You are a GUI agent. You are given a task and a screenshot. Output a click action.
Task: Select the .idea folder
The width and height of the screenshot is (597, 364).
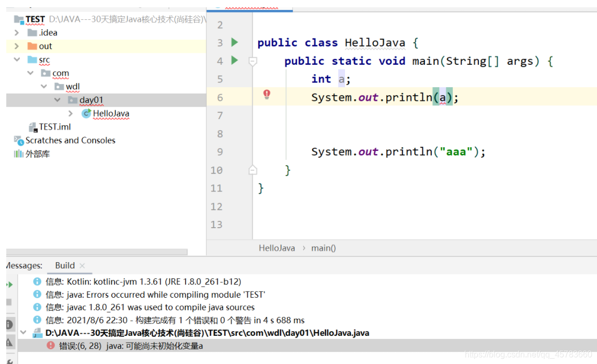point(48,33)
